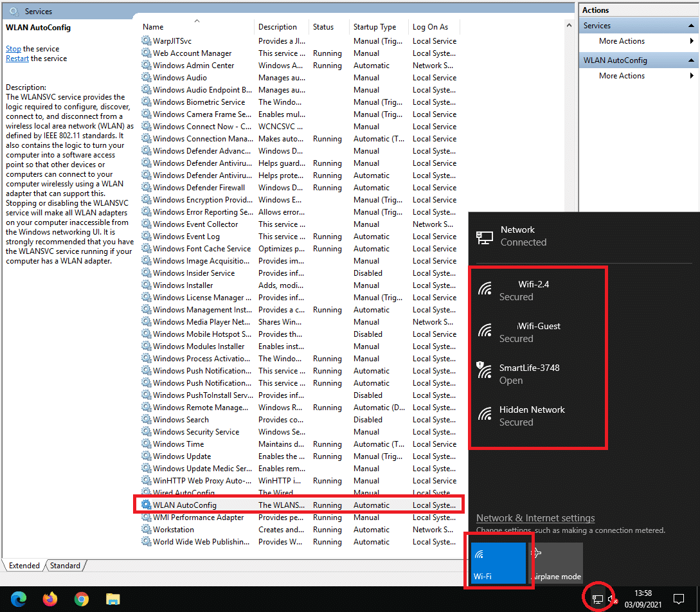
Task: Sort by the Status column header
Action: tap(329, 27)
